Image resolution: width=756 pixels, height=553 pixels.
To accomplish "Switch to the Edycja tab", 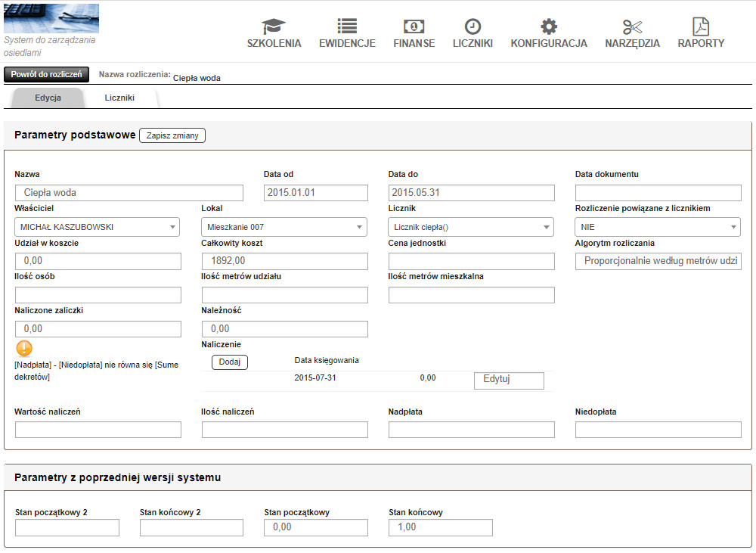I will tap(48, 98).
